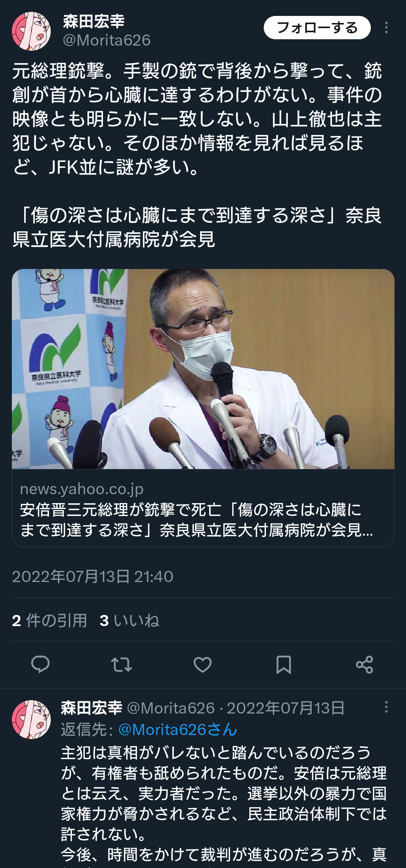Viewport: 406px width, 868px height.
Task: Open the doctor press conference image
Action: (x=203, y=369)
